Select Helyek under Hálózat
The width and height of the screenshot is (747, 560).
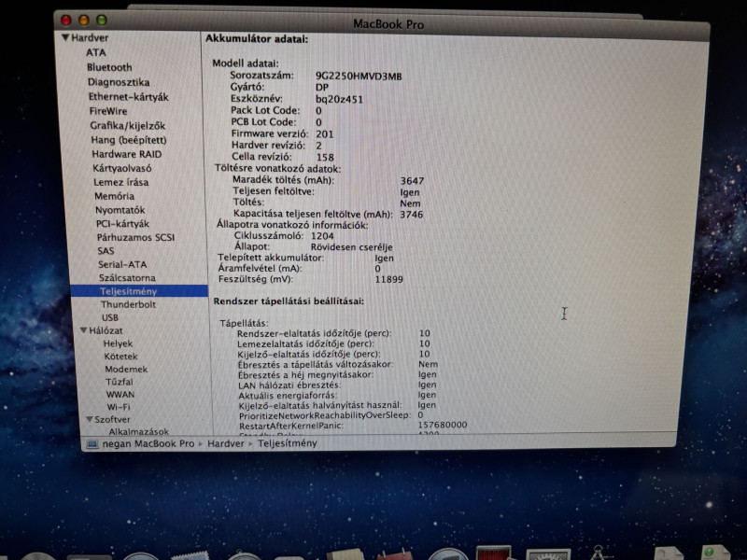coord(118,343)
